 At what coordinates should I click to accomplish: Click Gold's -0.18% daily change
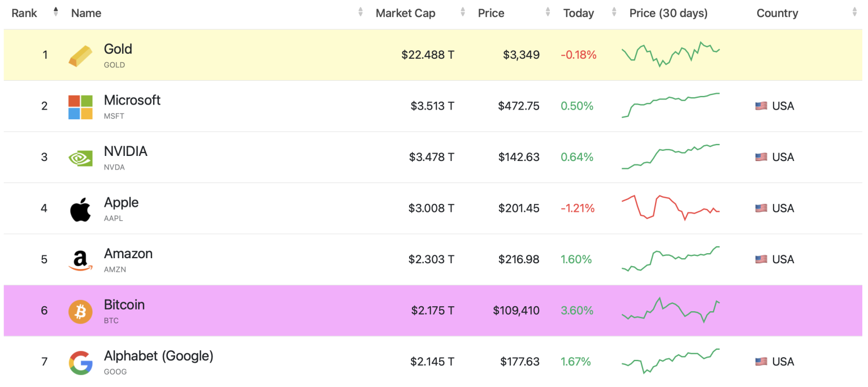click(579, 55)
